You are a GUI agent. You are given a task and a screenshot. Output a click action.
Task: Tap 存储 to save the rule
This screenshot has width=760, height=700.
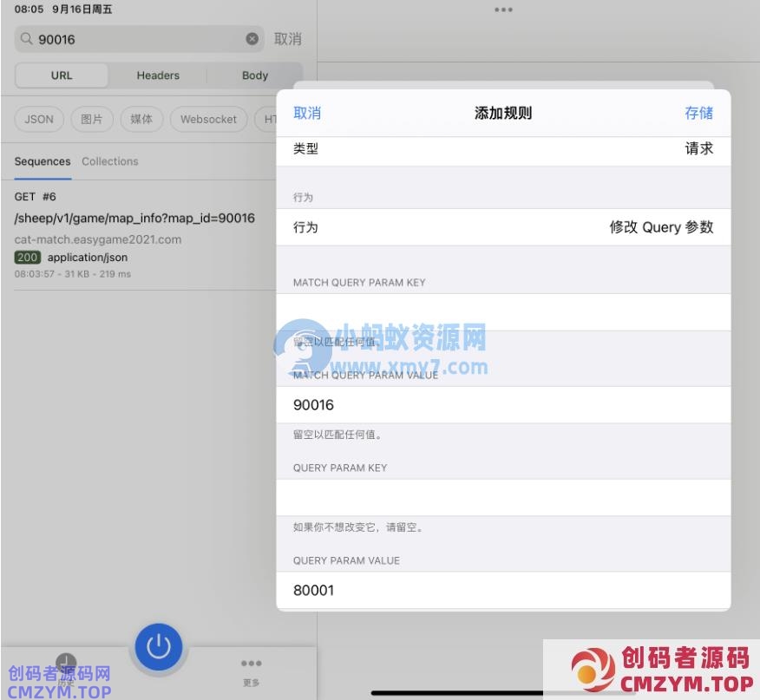pyautogui.click(x=698, y=113)
